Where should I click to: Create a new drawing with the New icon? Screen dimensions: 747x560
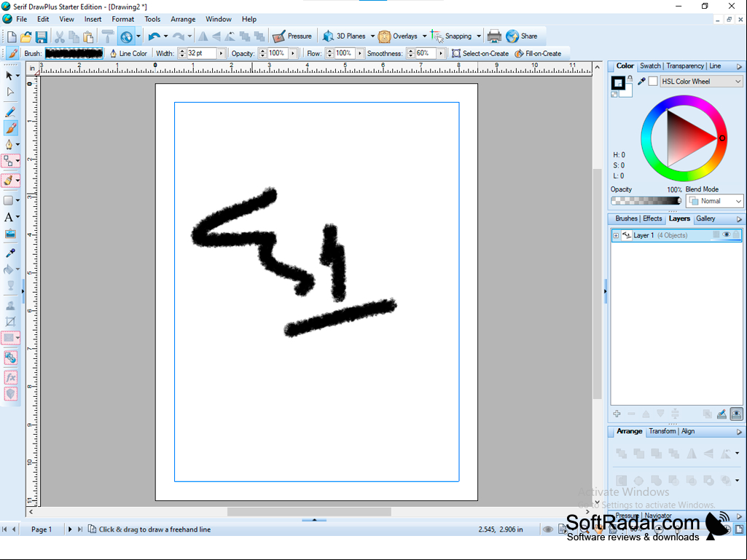[x=12, y=36]
